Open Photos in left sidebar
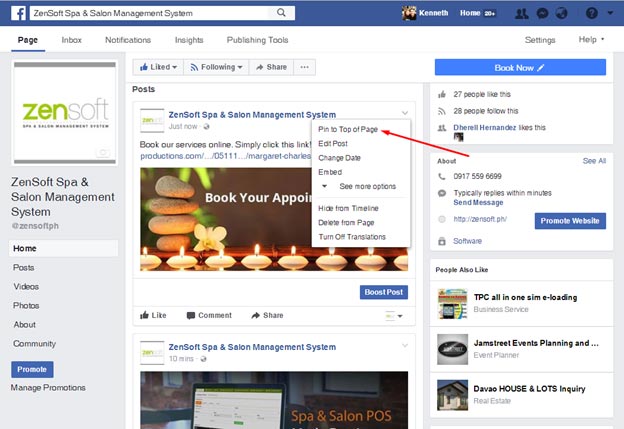This screenshot has width=624, height=429. [x=26, y=306]
